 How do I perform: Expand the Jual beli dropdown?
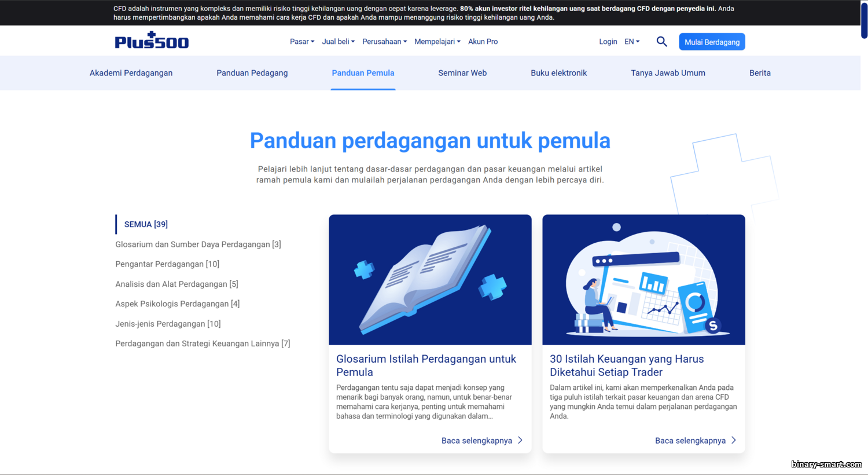[338, 42]
